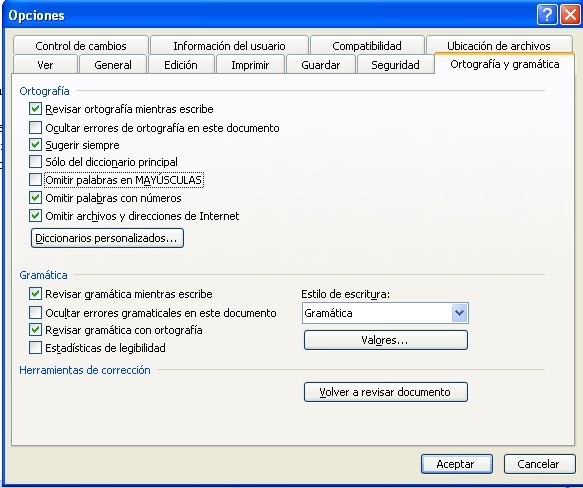Screen dimensions: 583x488
Task: Open the Imprimir tab
Action: pyautogui.click(x=250, y=64)
